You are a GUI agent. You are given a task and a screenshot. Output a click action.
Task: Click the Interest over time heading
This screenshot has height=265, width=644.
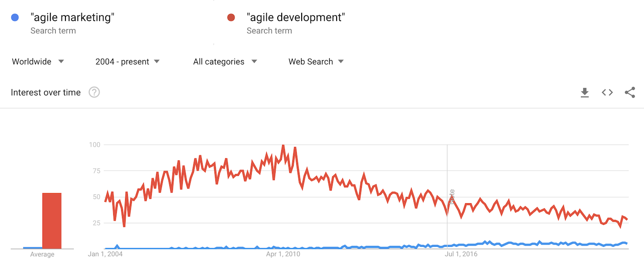pos(46,92)
